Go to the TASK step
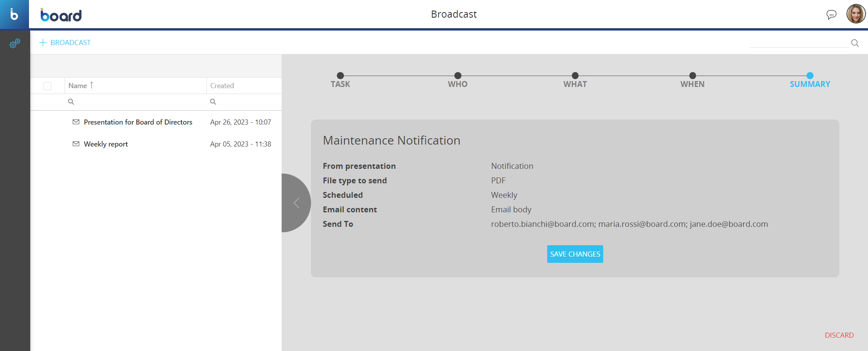This screenshot has height=351, width=868. pyautogui.click(x=340, y=76)
